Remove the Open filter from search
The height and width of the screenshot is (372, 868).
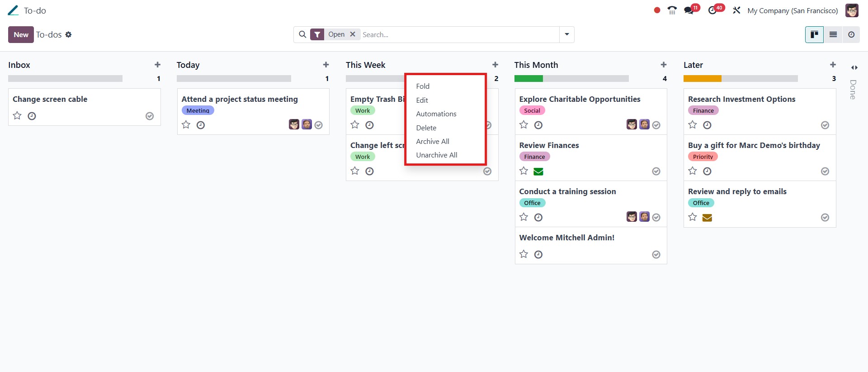(353, 34)
